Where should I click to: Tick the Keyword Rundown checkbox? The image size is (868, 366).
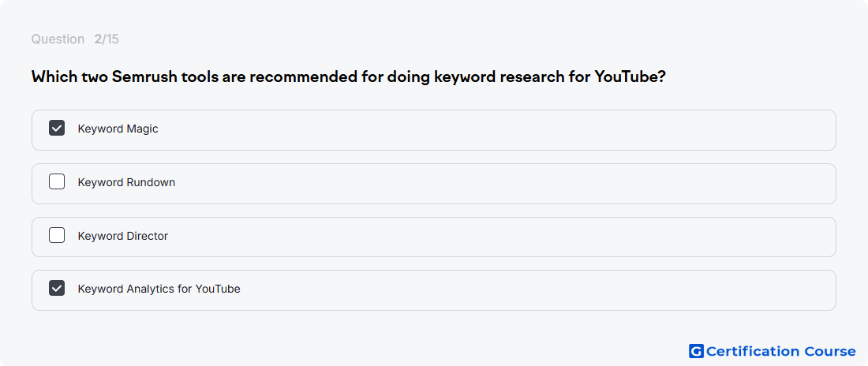point(57,181)
